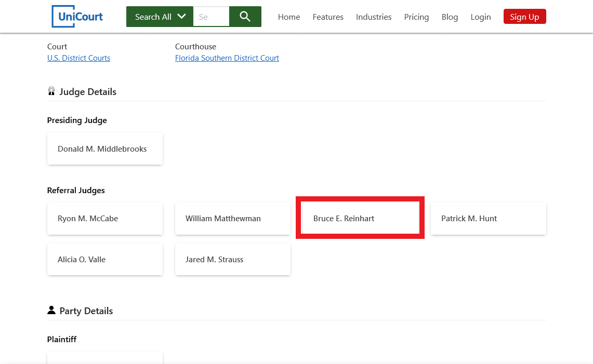Click the Party Details heading text
The height and width of the screenshot is (364, 593).
(86, 311)
